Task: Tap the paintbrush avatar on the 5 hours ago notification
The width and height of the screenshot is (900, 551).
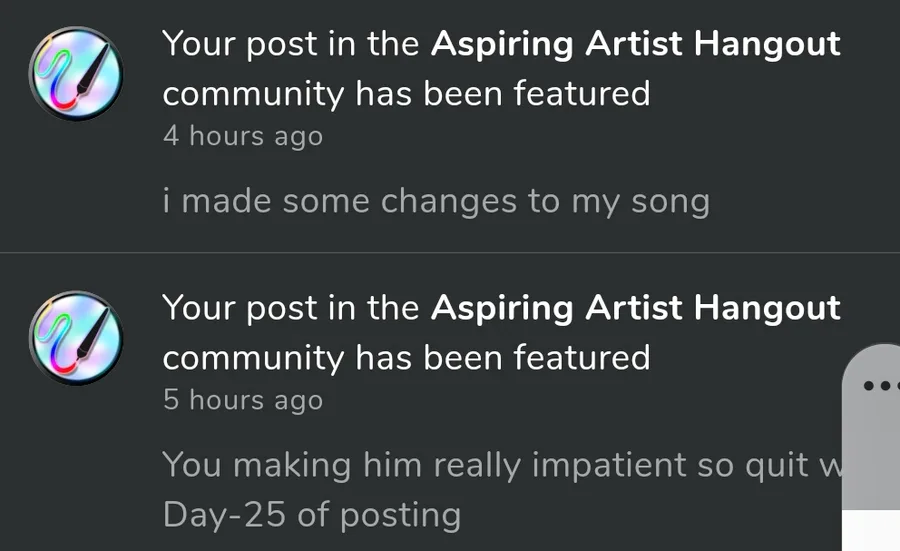Action: [x=76, y=338]
